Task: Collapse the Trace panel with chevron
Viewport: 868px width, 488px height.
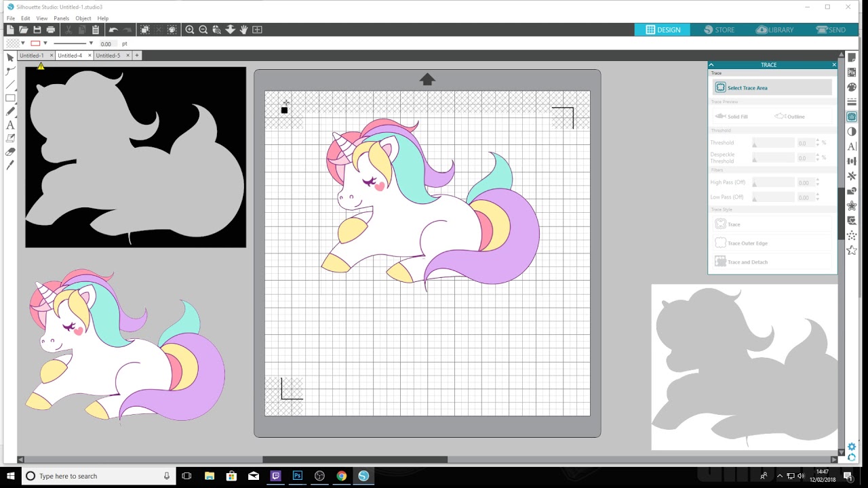Action: coord(711,65)
